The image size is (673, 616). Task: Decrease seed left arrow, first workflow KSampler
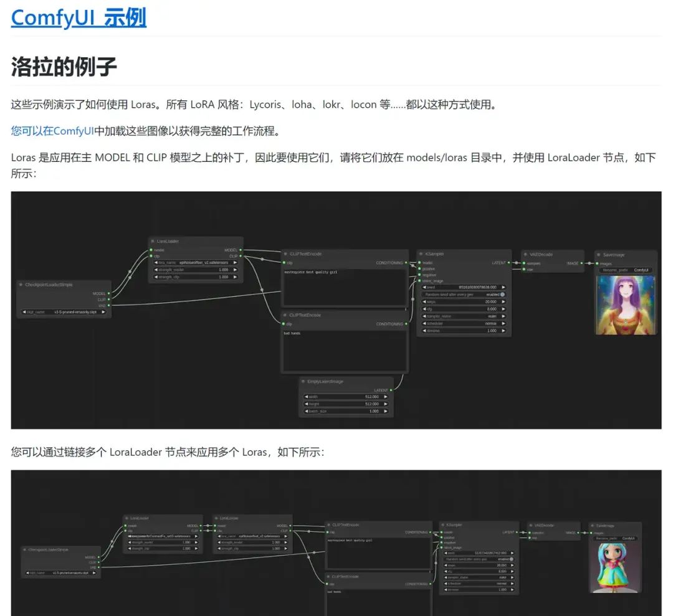(x=424, y=287)
